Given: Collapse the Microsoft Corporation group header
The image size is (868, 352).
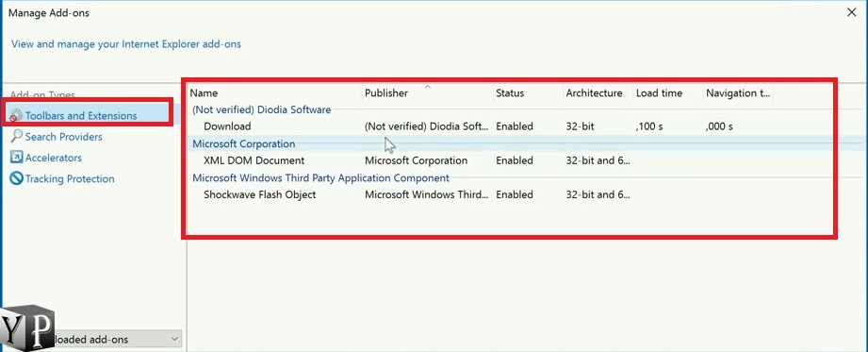Looking at the screenshot, I should click(243, 143).
